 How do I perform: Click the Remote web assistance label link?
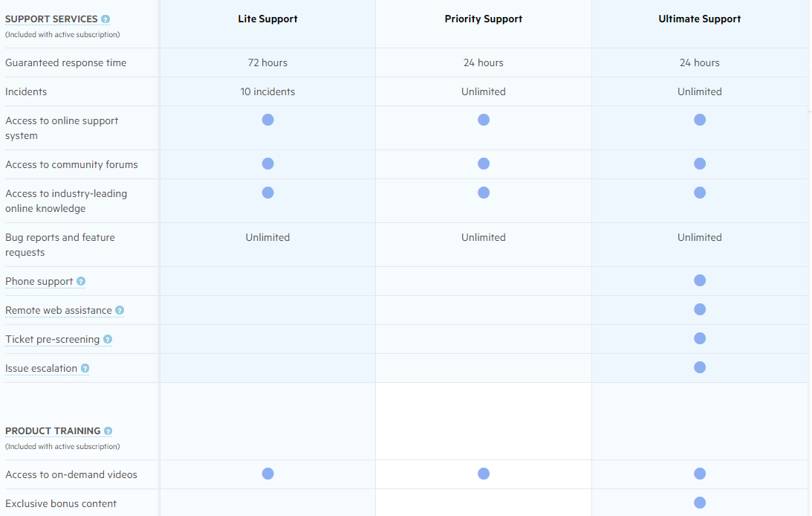tap(59, 311)
